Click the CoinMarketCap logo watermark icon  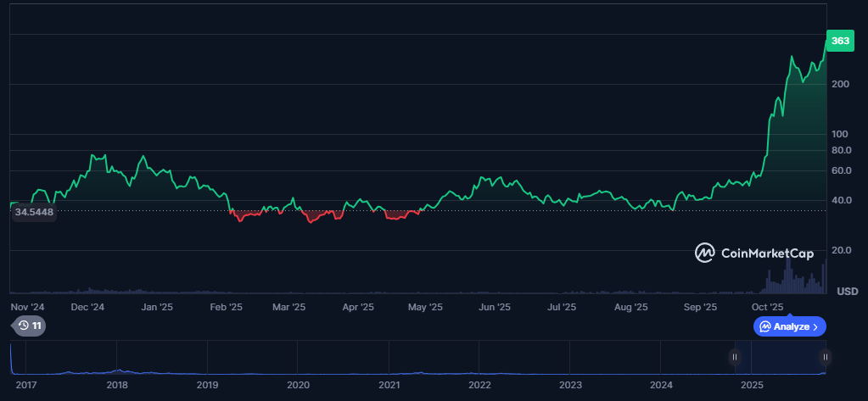(705, 253)
